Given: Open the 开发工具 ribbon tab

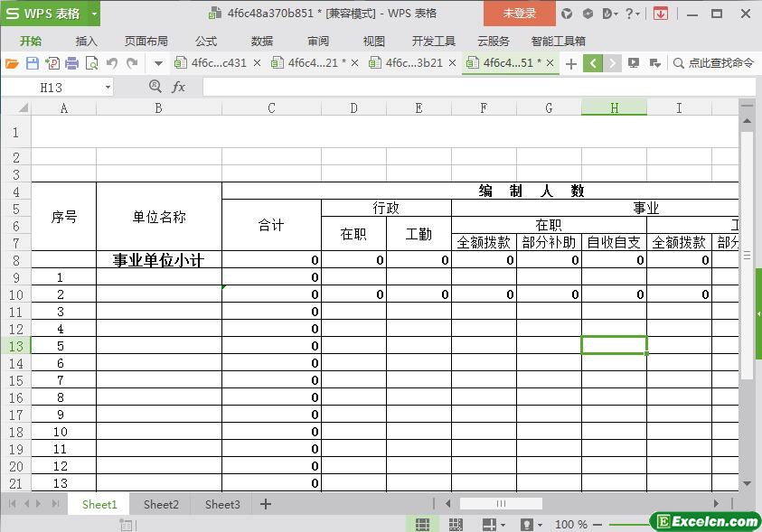Looking at the screenshot, I should pyautogui.click(x=434, y=42).
